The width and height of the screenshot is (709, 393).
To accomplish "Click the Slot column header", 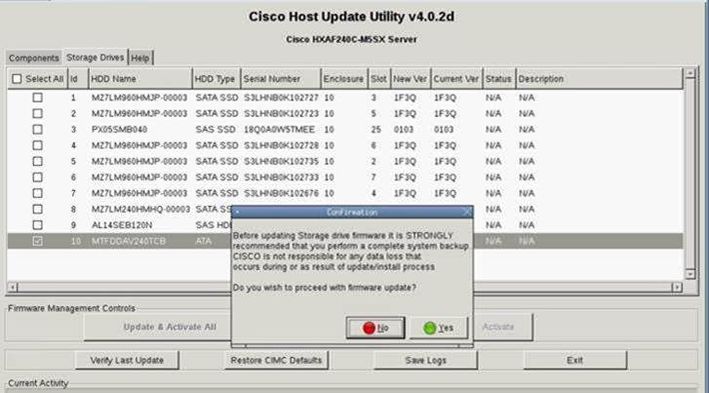I will click(379, 79).
